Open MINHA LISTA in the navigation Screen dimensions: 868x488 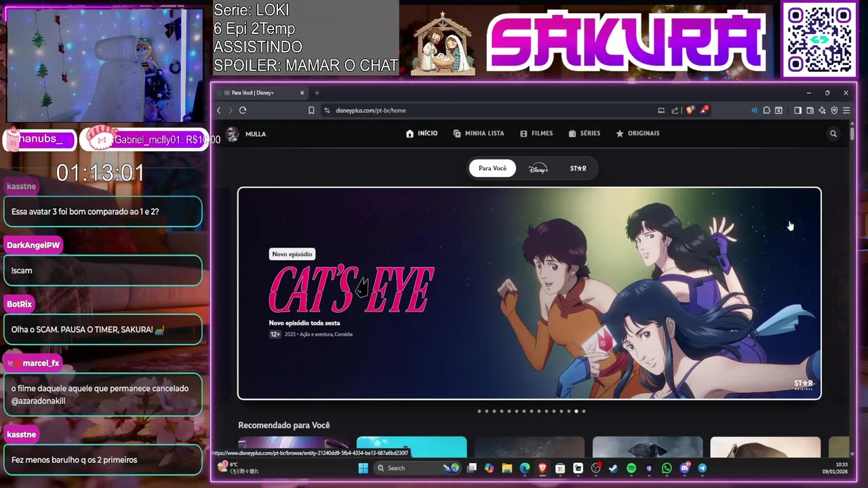479,134
